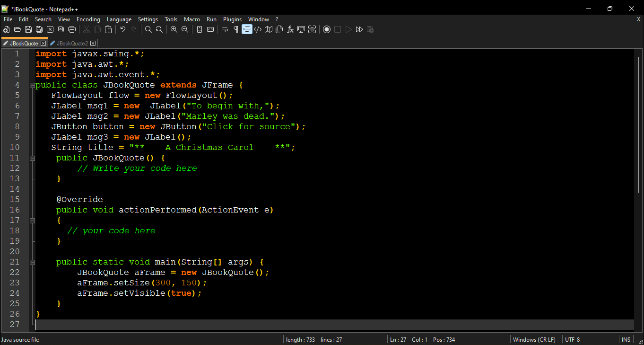Viewport: 644px width, 345px height.
Task: Click the user-defined language icon
Action: click(258, 29)
